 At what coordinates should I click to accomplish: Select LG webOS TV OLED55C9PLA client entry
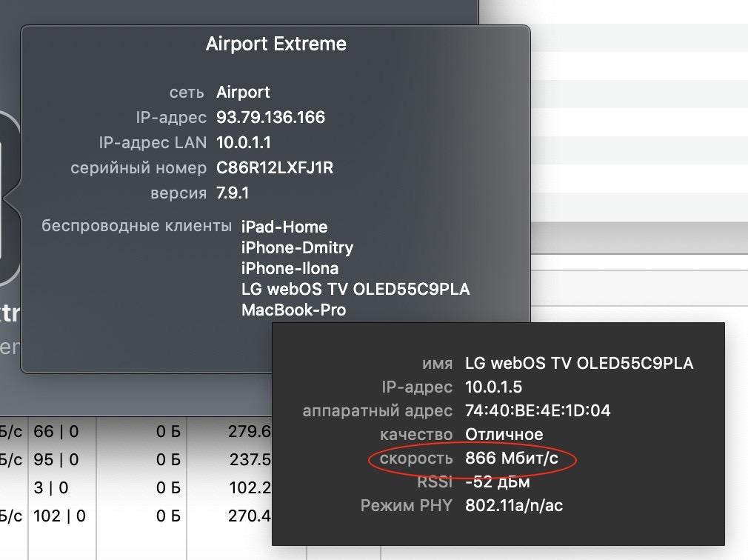pos(355,289)
